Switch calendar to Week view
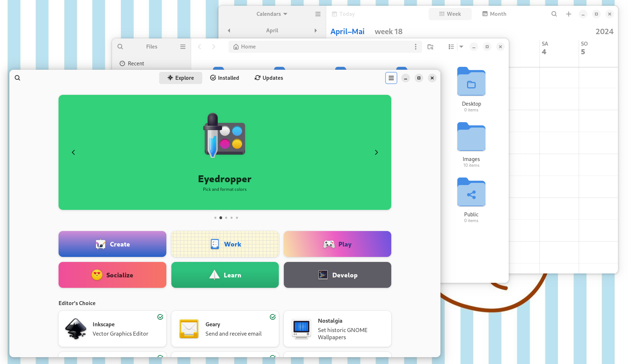Viewport: 628px width, 364px height. coord(450,14)
